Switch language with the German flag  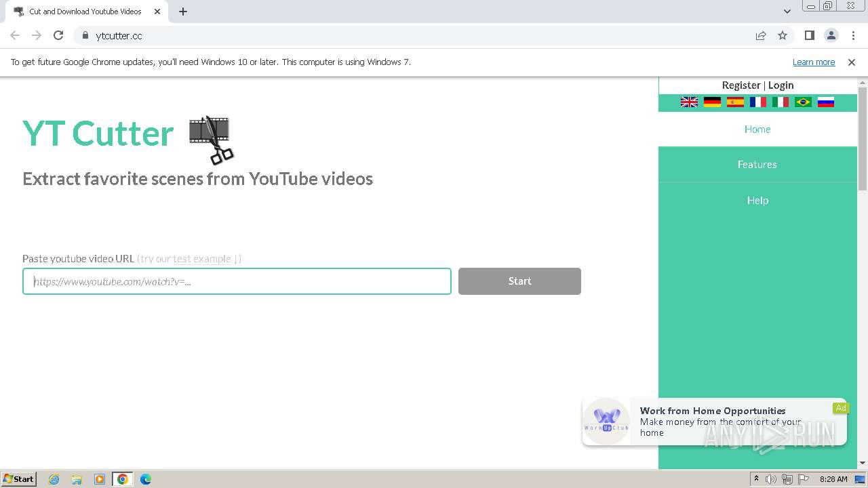tap(712, 102)
